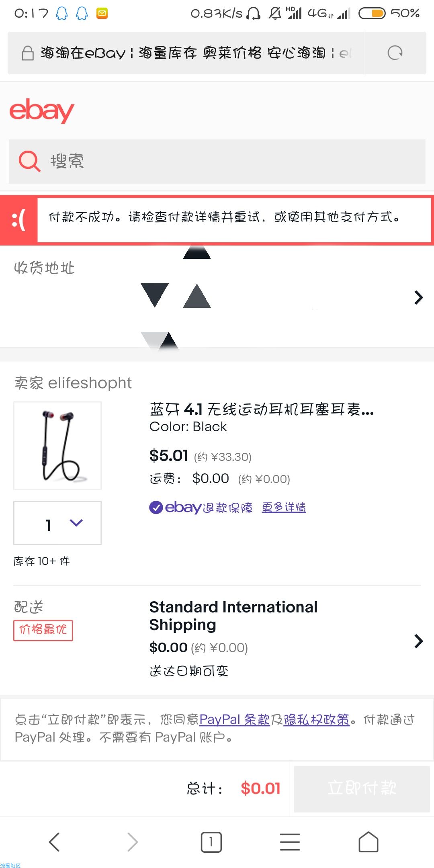Open the PayPal 条款 link
Screen dimensions: 434x868
[x=234, y=719]
